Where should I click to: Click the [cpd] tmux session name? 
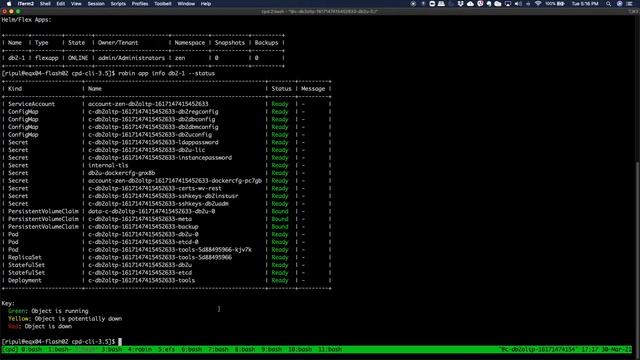(x=10, y=349)
